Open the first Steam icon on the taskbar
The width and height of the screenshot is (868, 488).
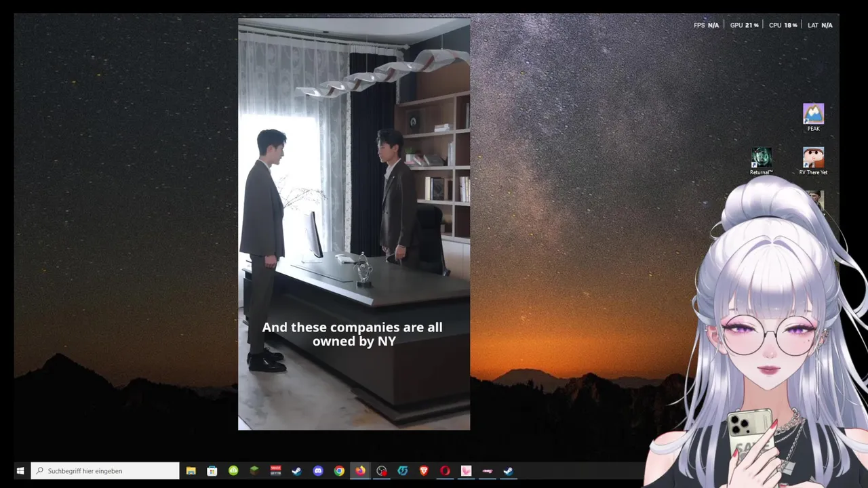point(297,470)
